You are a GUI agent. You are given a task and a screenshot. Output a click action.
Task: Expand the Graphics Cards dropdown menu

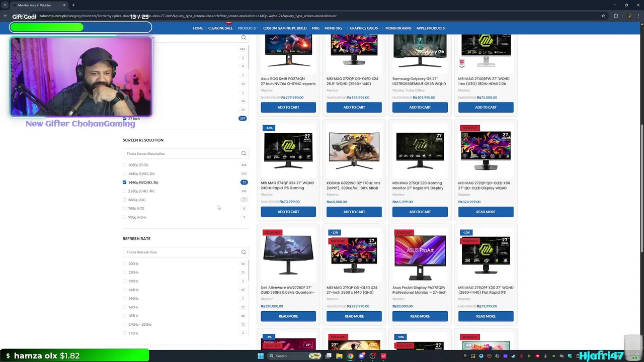click(x=365, y=28)
